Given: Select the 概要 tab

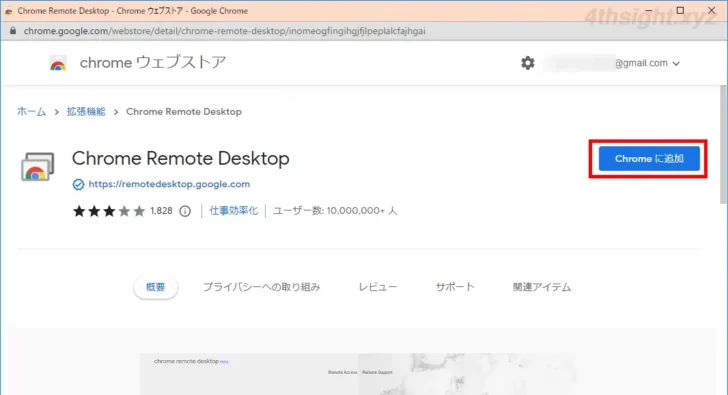Looking at the screenshot, I should (156, 287).
